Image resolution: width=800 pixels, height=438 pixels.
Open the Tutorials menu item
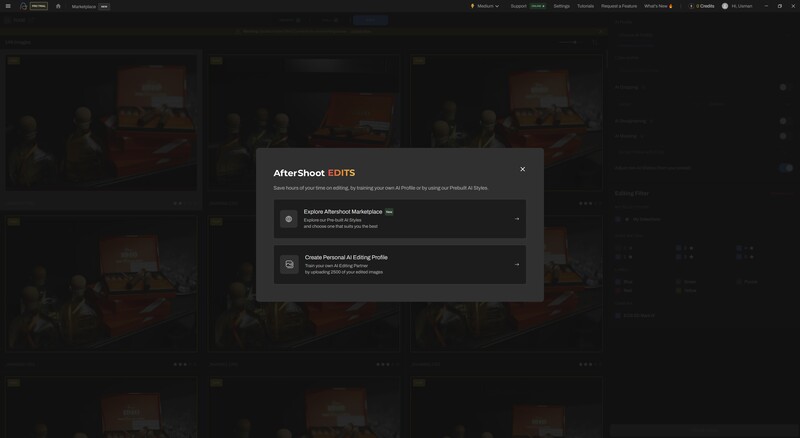click(585, 6)
